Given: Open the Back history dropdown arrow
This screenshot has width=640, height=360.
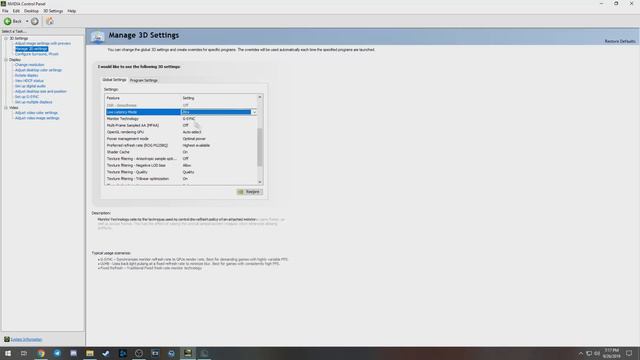Looking at the screenshot, I should click(27, 21).
